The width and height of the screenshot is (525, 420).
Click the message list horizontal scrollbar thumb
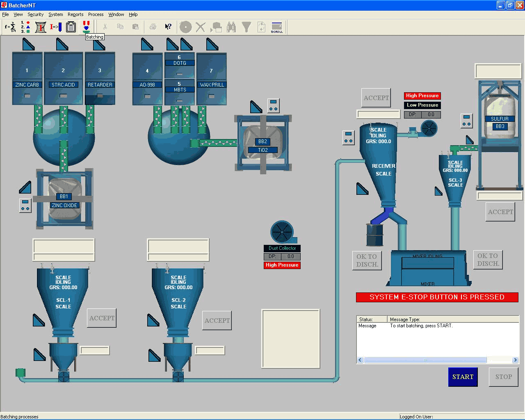[x=425, y=360]
